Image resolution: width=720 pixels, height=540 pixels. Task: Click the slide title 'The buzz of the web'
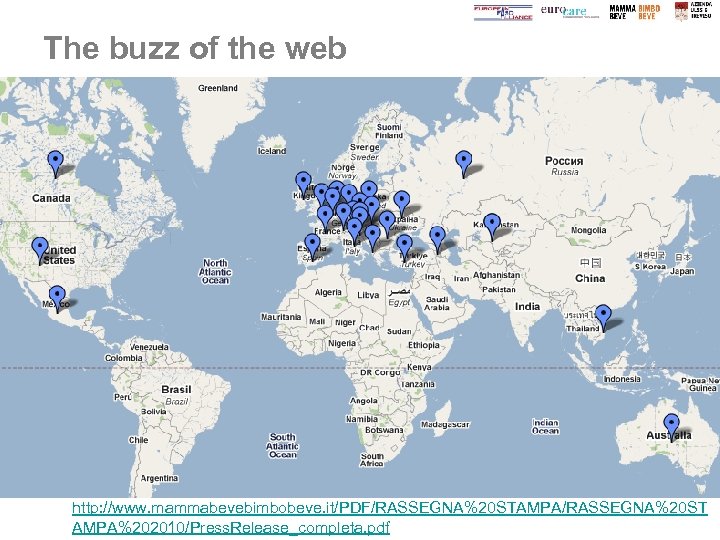pyautogui.click(x=195, y=48)
